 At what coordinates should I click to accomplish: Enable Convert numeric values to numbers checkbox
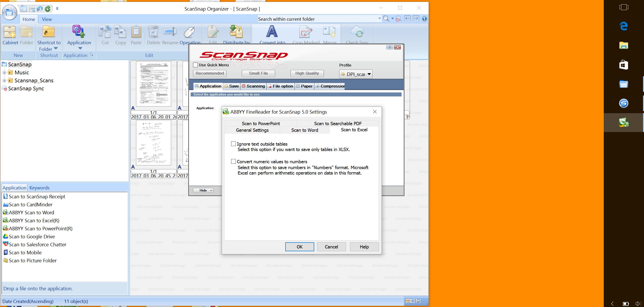point(233,161)
